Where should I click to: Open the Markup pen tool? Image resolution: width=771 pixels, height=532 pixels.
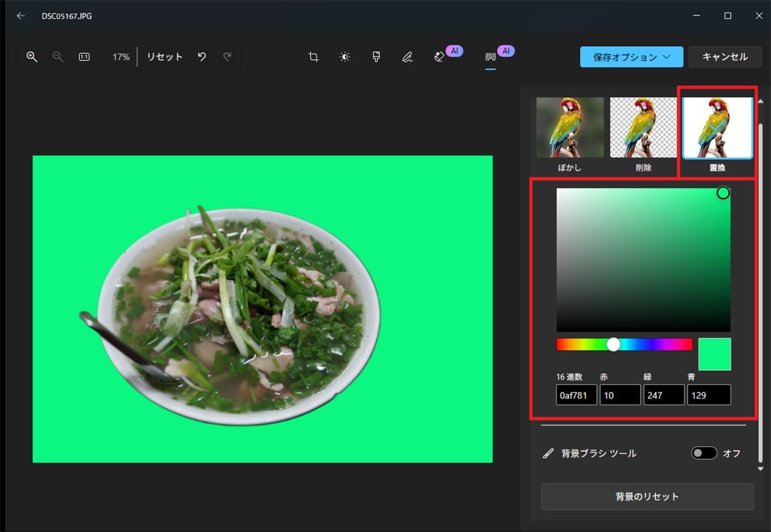[x=407, y=57]
